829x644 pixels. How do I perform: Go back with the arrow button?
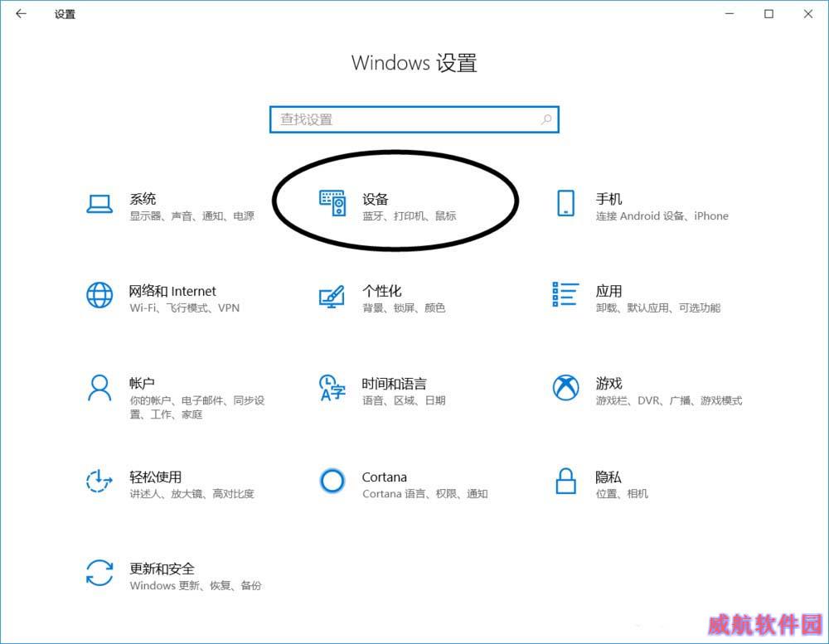22,14
